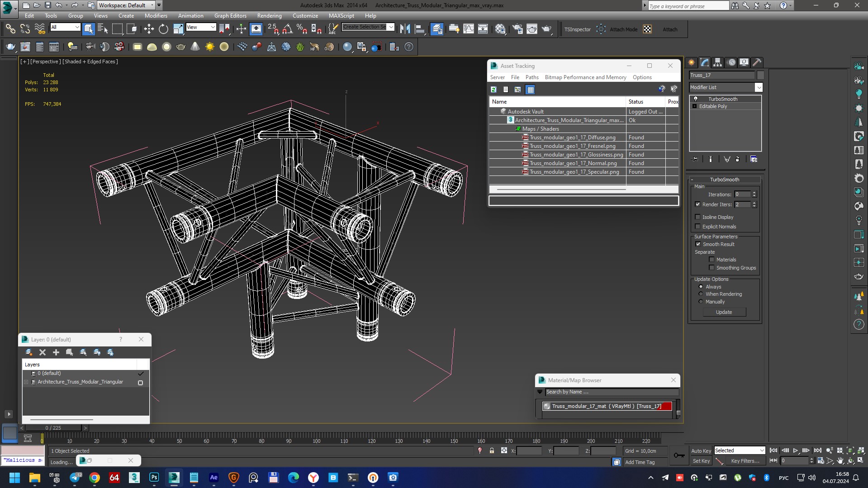Open Google Chrome from the taskbar

coord(95,478)
